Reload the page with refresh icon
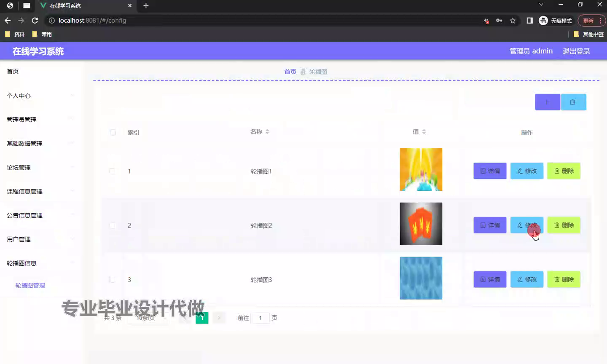607x364 pixels. [x=35, y=20]
